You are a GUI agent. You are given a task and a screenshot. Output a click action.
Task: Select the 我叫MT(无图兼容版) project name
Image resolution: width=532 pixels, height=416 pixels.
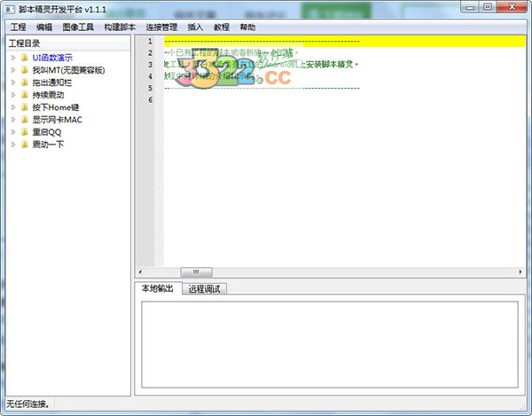tap(68, 70)
